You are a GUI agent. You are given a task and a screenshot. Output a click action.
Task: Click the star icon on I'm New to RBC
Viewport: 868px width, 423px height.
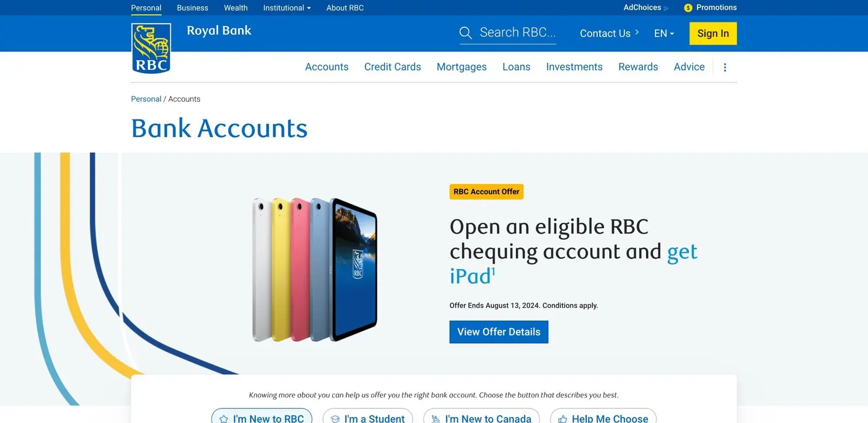(224, 419)
